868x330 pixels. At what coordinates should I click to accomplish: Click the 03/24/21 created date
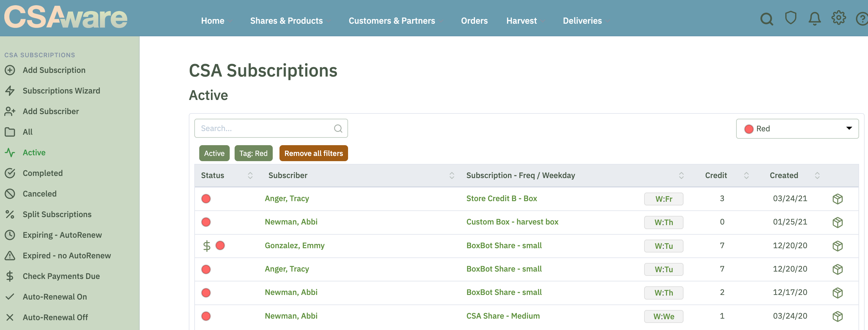[790, 198]
